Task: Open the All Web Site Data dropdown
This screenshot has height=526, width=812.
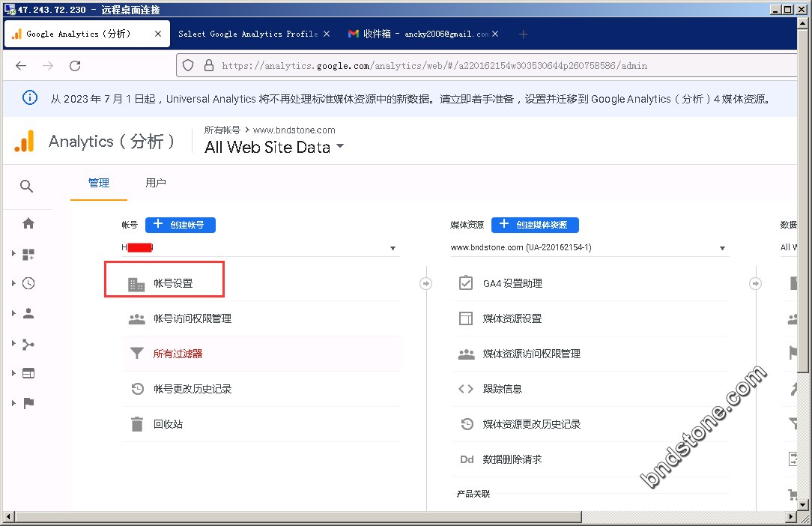Action: pos(274,147)
